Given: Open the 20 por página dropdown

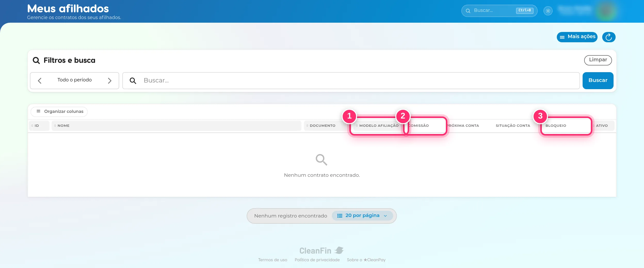Looking at the screenshot, I should coord(362,216).
